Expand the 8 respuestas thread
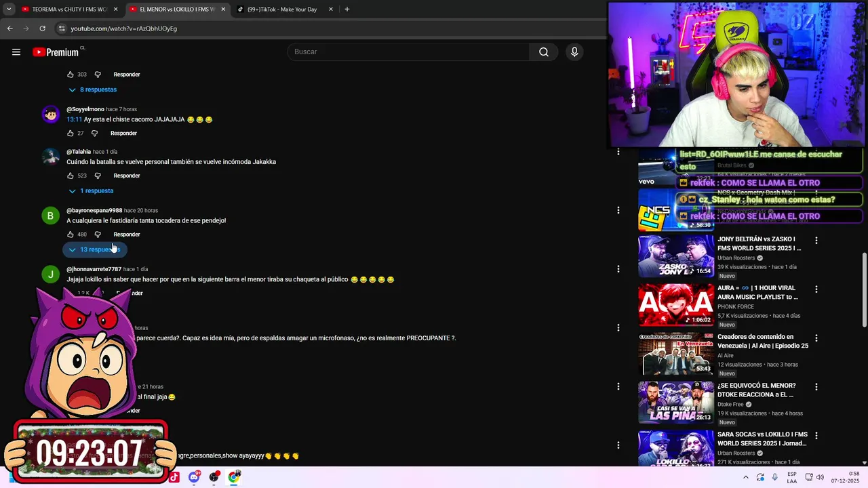The width and height of the screenshot is (868, 488). coord(92,89)
